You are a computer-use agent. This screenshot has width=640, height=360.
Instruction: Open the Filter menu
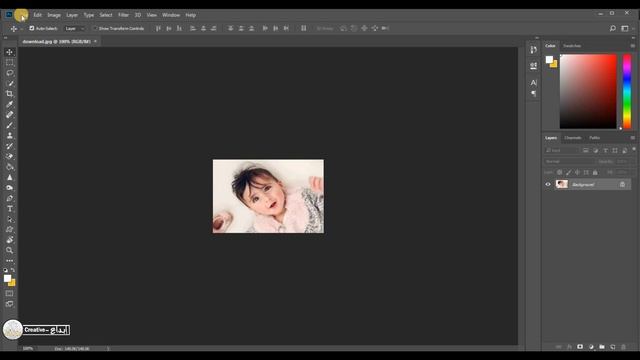point(123,15)
